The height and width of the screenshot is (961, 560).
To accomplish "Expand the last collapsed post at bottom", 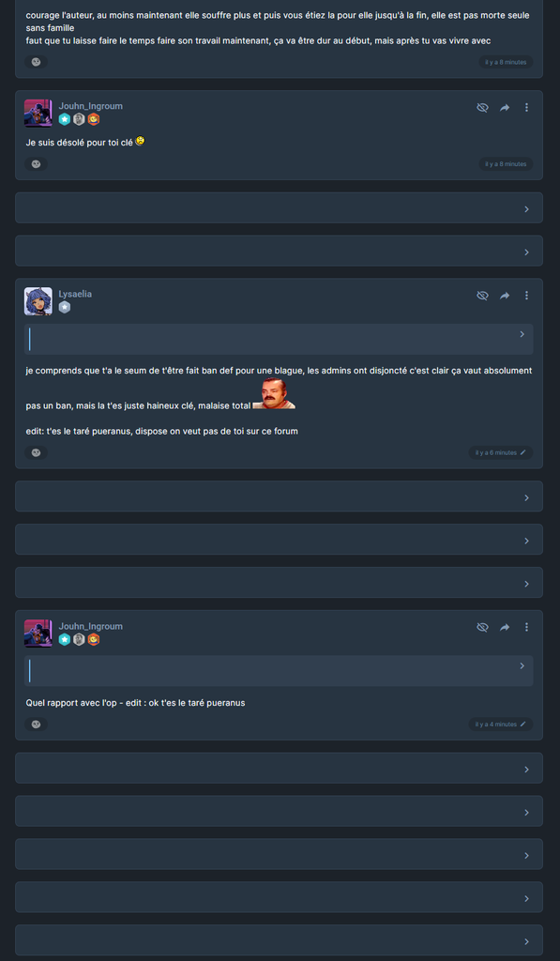I will [279, 940].
